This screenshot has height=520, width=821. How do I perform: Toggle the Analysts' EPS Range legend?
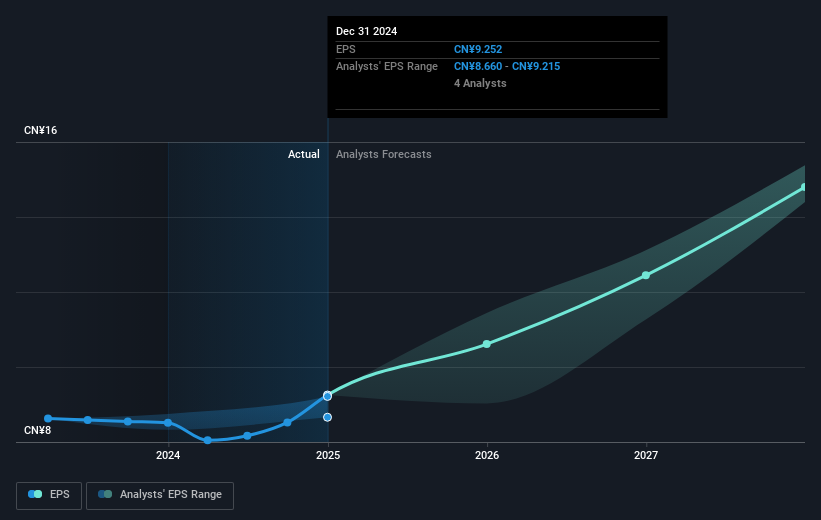point(160,495)
